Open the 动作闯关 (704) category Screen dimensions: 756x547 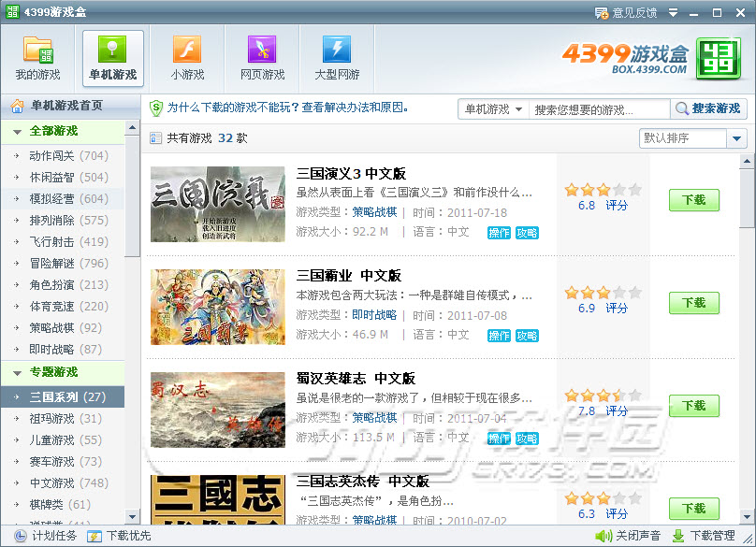tap(63, 155)
